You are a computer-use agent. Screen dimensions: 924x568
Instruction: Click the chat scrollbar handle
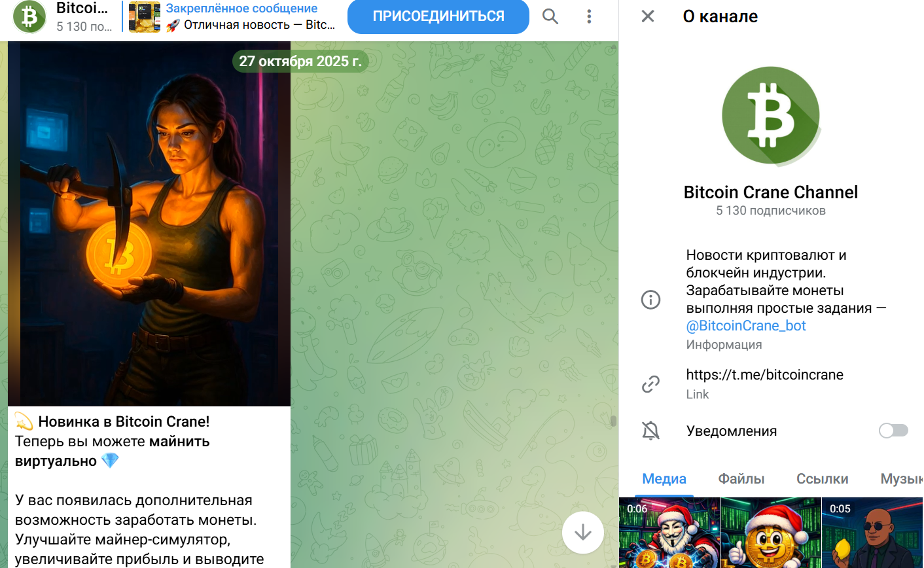pyautogui.click(x=613, y=421)
